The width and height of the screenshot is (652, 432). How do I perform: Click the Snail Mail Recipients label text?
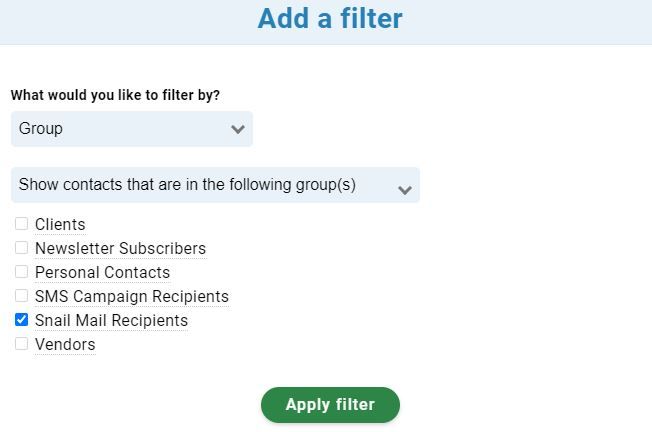click(111, 321)
